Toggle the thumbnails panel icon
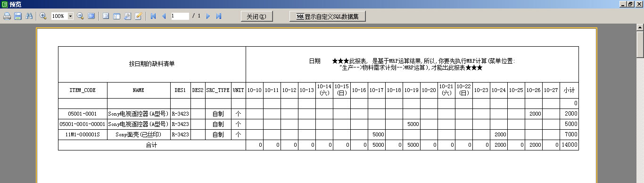The height and width of the screenshot is (183, 644). point(116,16)
